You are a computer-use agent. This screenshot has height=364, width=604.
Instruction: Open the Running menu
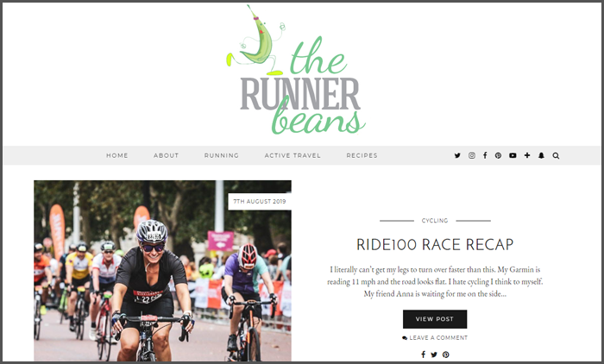[222, 155]
